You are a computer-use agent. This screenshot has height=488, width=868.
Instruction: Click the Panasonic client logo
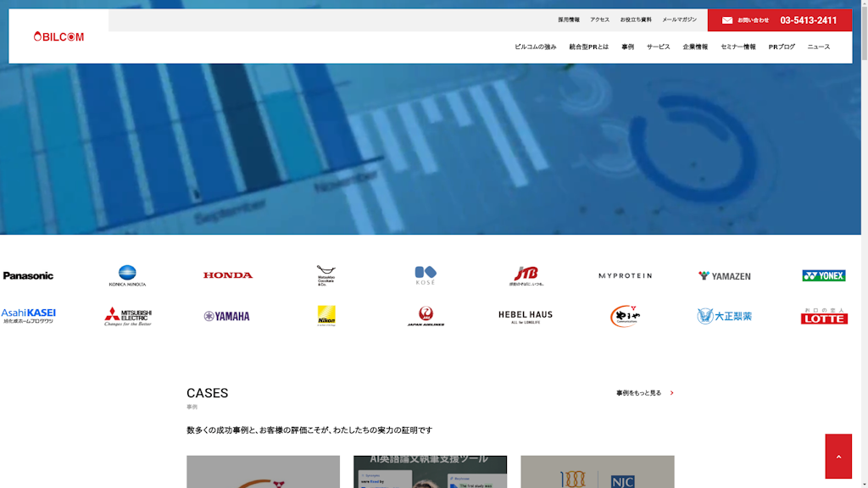coord(28,275)
